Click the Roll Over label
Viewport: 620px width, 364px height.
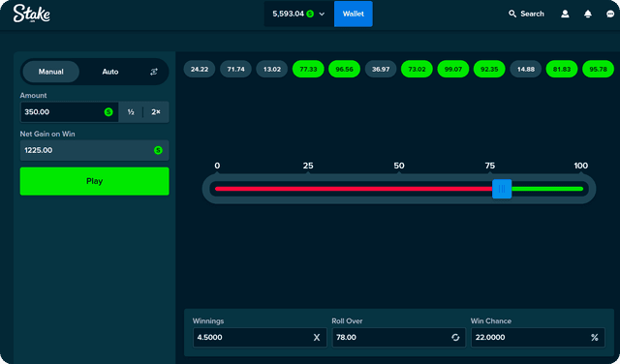pyautogui.click(x=347, y=321)
